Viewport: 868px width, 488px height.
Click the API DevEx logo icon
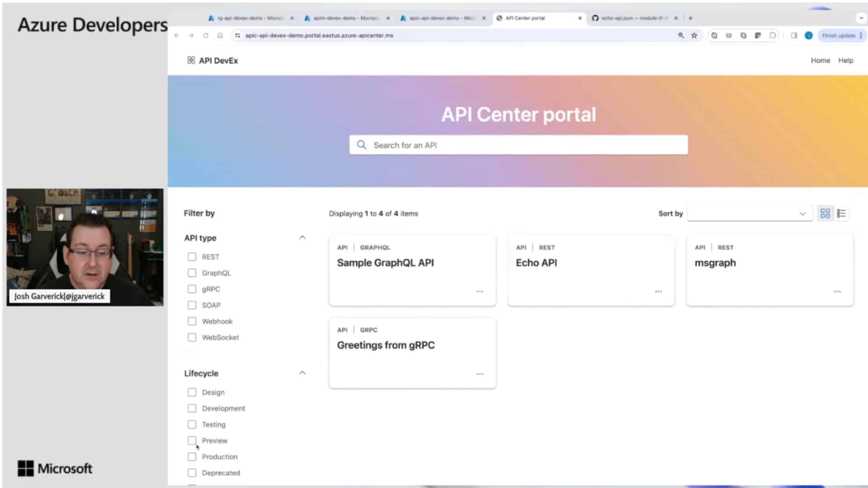click(191, 61)
